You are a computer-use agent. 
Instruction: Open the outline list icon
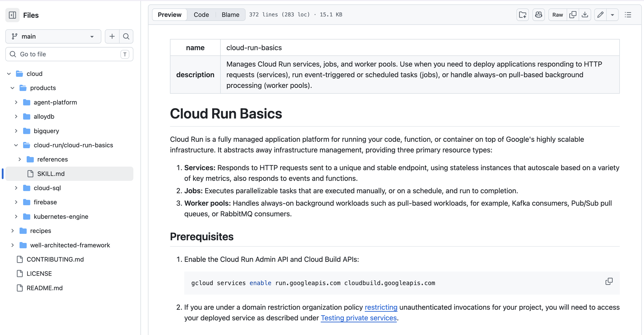628,15
